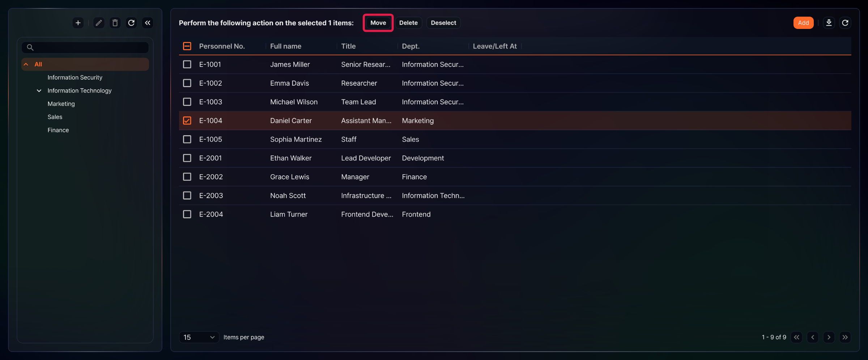The height and width of the screenshot is (360, 868).
Task: Sort by the Full name column header
Action: coord(286,46)
